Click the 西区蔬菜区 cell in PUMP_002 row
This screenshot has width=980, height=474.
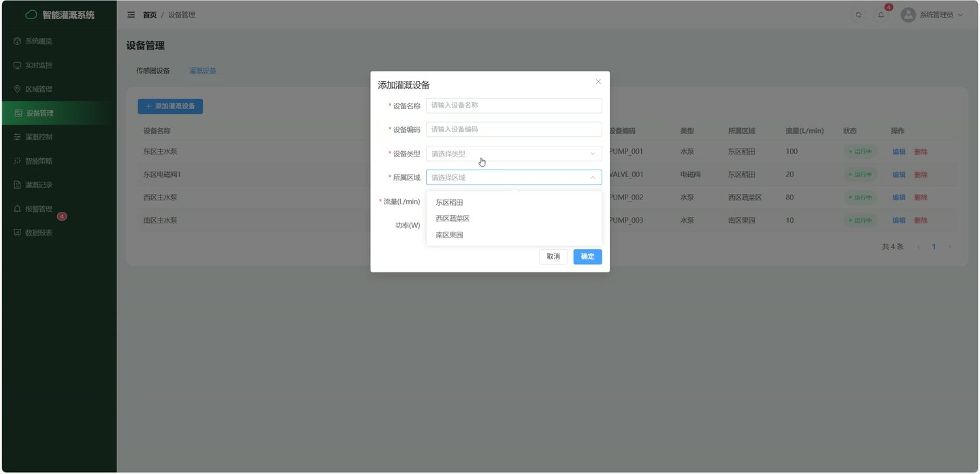pyautogui.click(x=745, y=197)
